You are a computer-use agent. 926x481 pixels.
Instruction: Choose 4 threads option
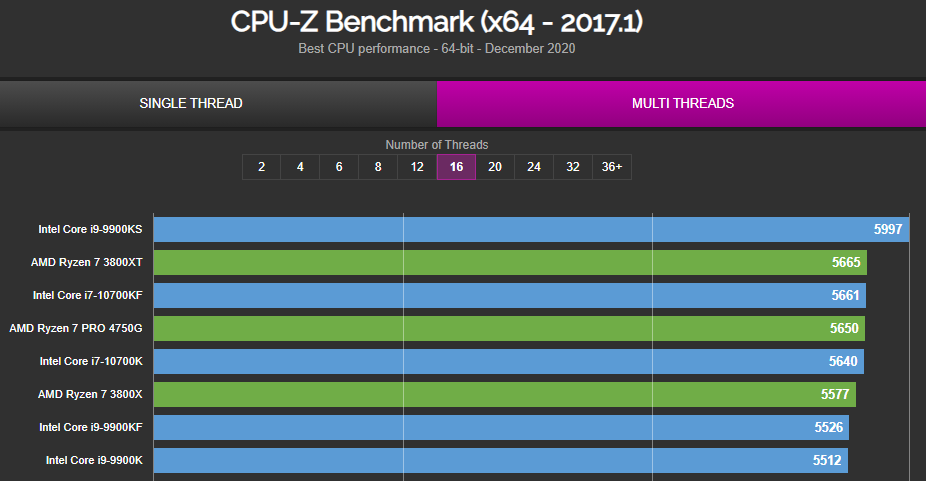pos(300,167)
